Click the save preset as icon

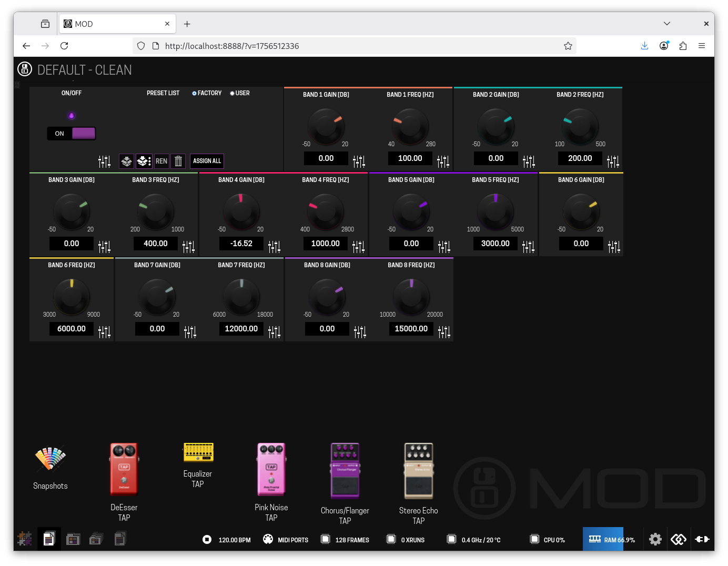click(x=144, y=161)
